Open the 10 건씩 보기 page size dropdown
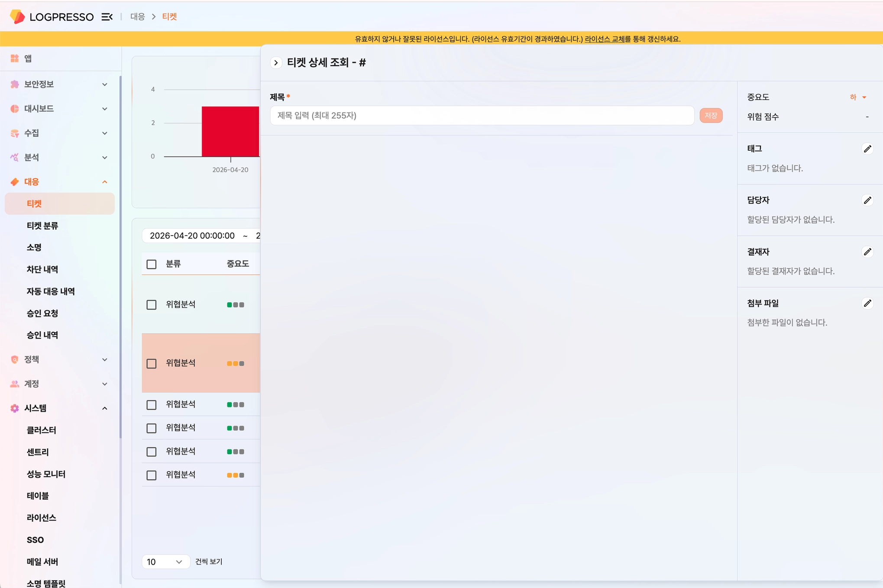The width and height of the screenshot is (883, 588). (x=165, y=562)
